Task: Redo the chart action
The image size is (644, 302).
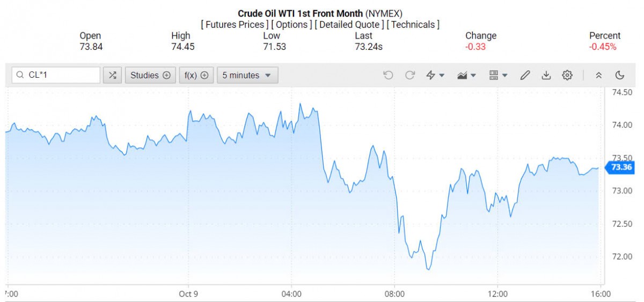Action: 410,75
